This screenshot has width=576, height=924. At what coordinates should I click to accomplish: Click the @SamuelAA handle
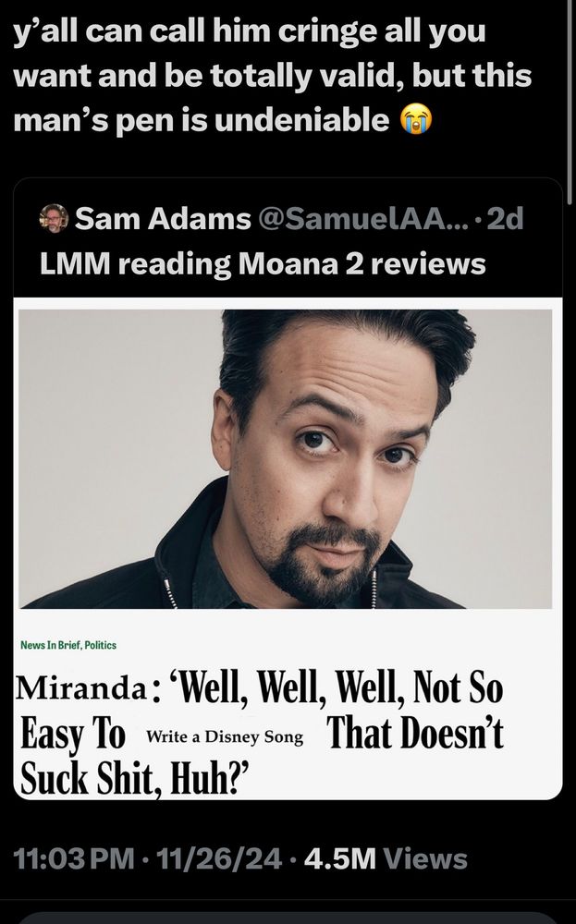(x=362, y=219)
